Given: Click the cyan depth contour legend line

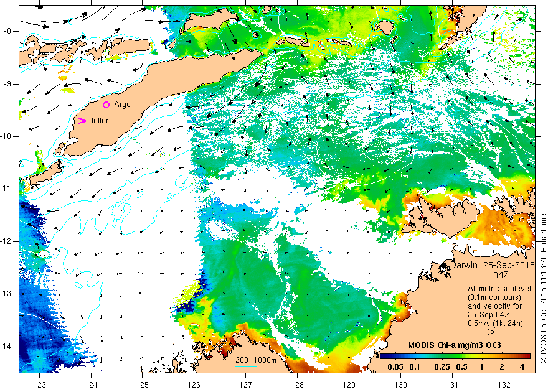Looking at the screenshot, I should (246, 366).
